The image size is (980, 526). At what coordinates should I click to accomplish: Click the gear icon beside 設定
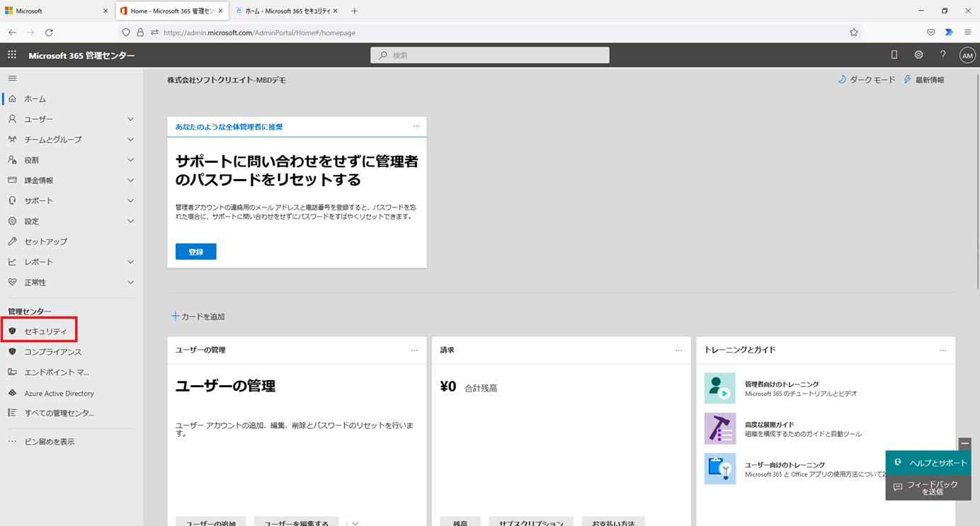click(12, 221)
